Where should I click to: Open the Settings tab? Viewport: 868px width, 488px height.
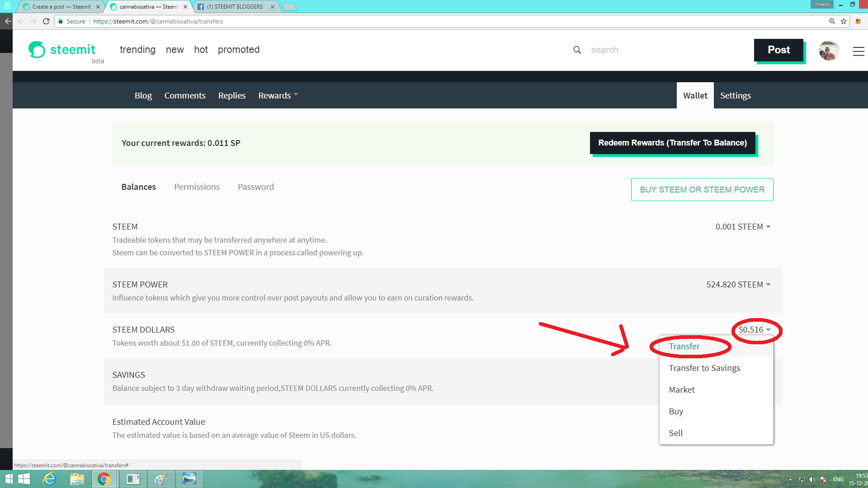click(735, 95)
